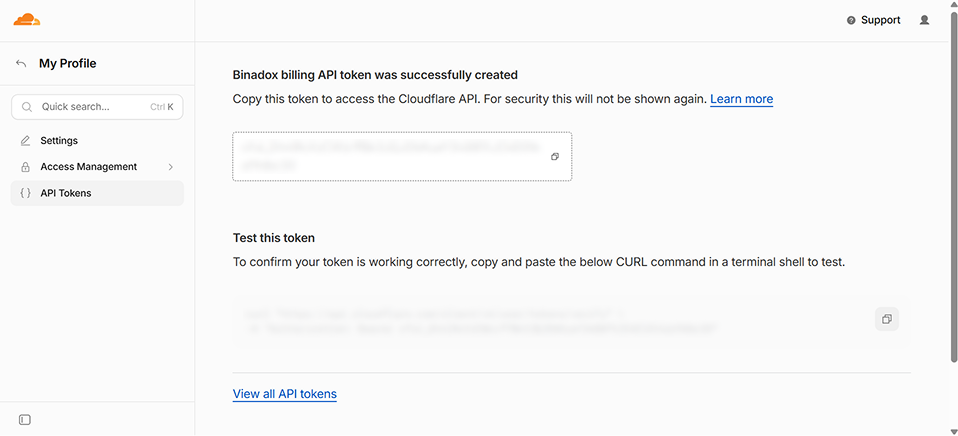Click inside the blurred API token box
This screenshot has width=958, height=436.
(402, 156)
